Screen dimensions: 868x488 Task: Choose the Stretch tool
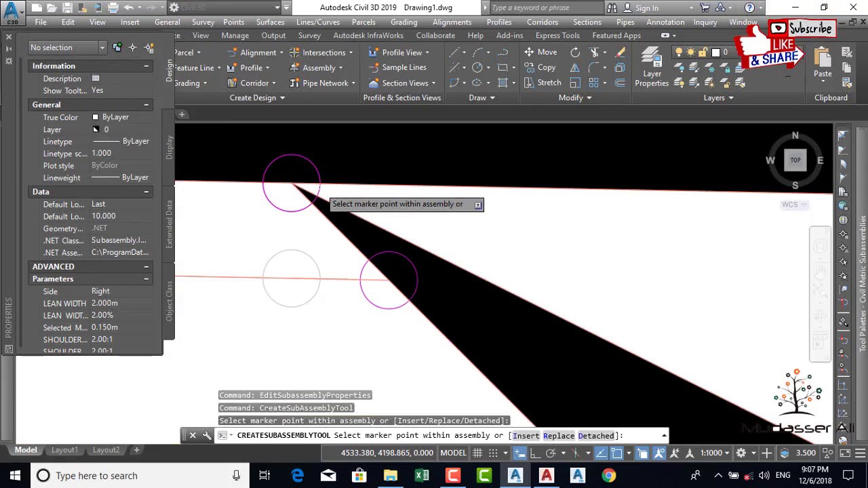tap(542, 83)
